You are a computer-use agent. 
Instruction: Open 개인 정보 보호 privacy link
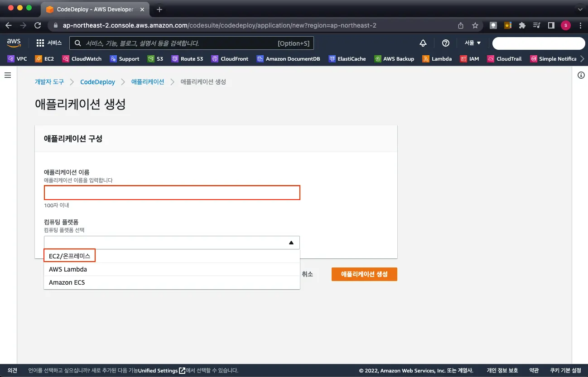(x=502, y=371)
